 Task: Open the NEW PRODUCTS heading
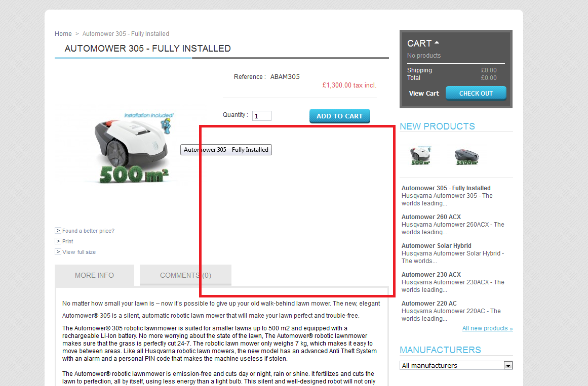[x=437, y=126]
